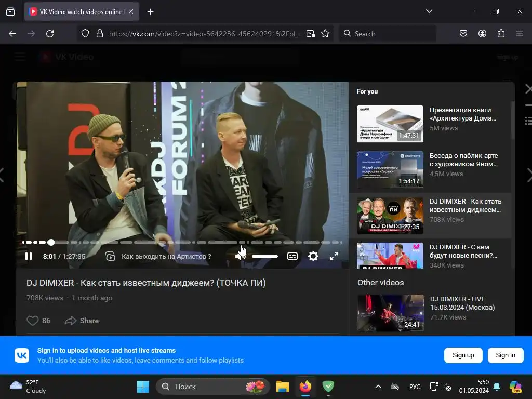Open Firefox View recent browsing icon

(10, 12)
